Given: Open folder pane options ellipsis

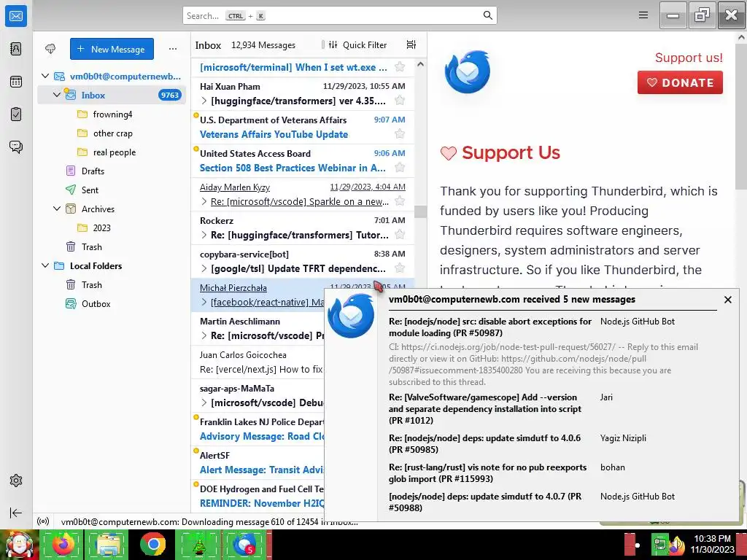Looking at the screenshot, I should click(172, 49).
